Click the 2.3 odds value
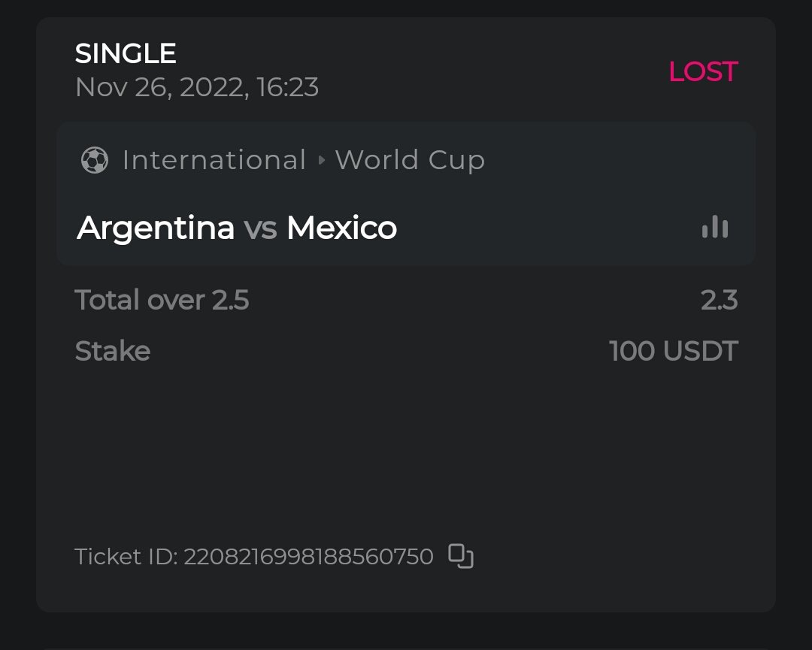The height and width of the screenshot is (650, 812). 719,300
